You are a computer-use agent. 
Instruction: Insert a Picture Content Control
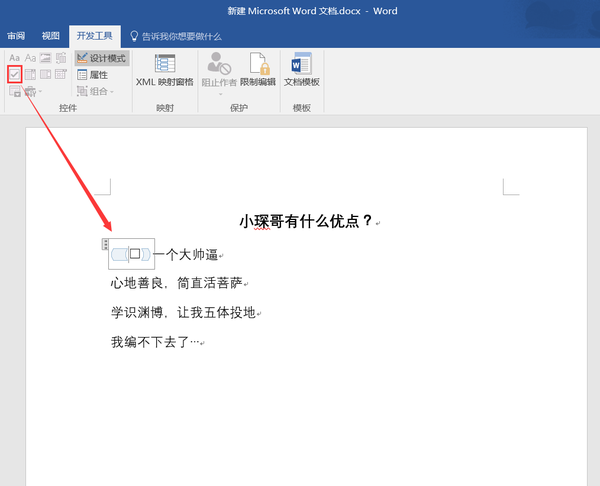coord(46,59)
